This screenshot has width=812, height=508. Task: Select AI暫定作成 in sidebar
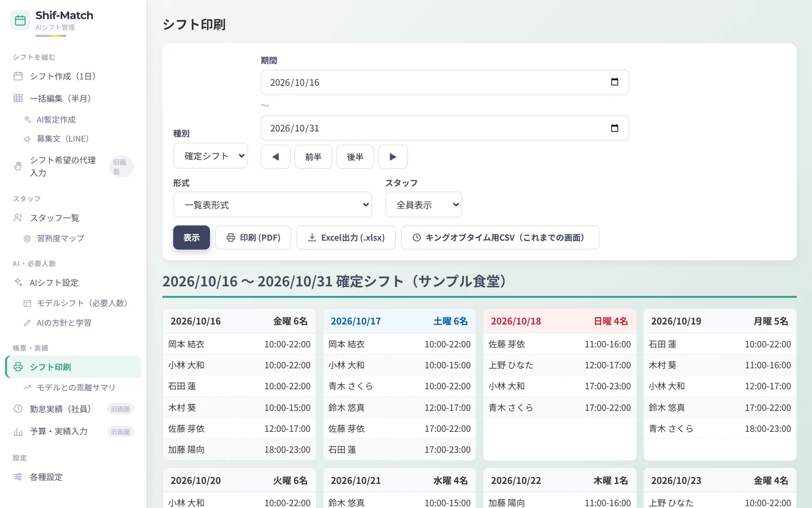[x=73, y=120]
